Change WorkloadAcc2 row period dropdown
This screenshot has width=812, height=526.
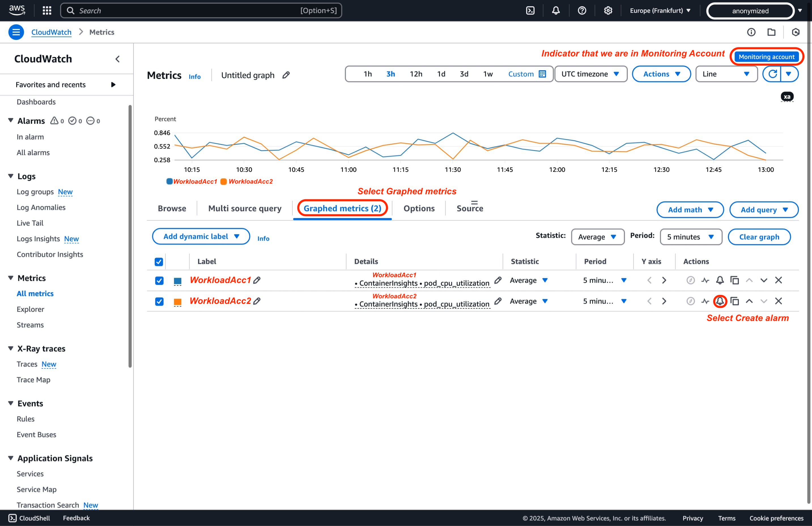605,301
